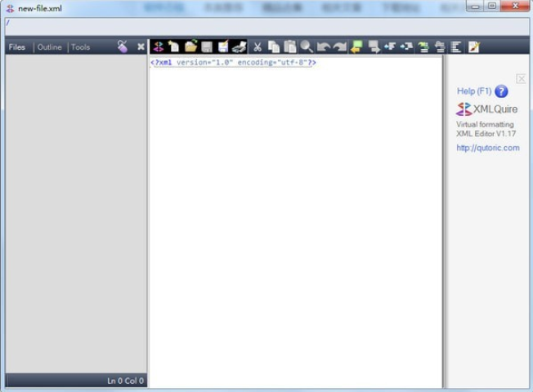Click the Redo arrow icon
The height and width of the screenshot is (392, 533).
pos(339,47)
